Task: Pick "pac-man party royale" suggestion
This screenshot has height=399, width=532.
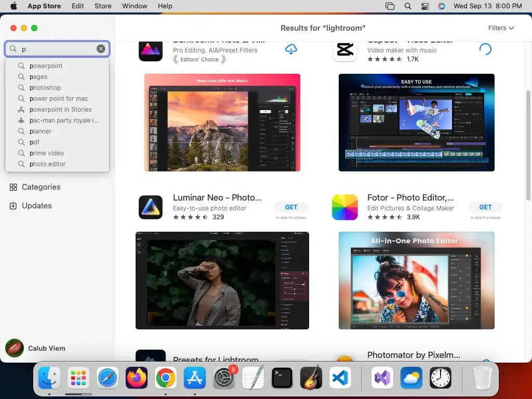Action: point(57,120)
